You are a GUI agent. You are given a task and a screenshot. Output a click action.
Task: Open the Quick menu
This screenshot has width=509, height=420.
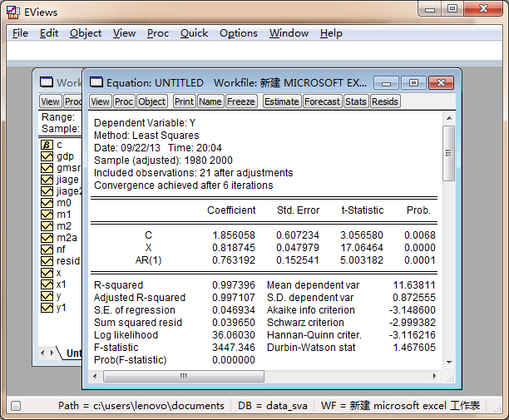tap(194, 33)
